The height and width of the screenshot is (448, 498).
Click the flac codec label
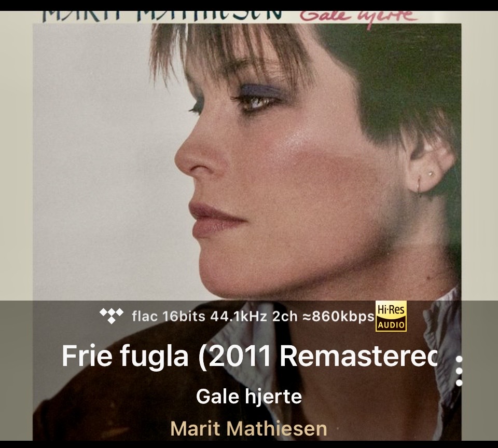(145, 316)
